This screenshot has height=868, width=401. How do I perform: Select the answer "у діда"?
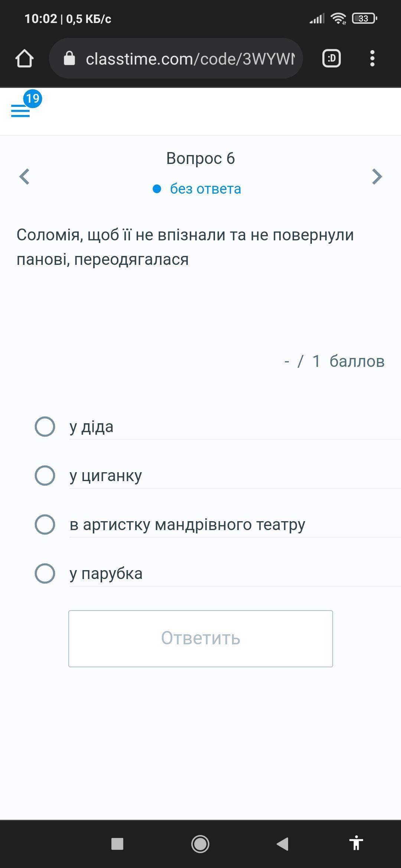click(45, 427)
